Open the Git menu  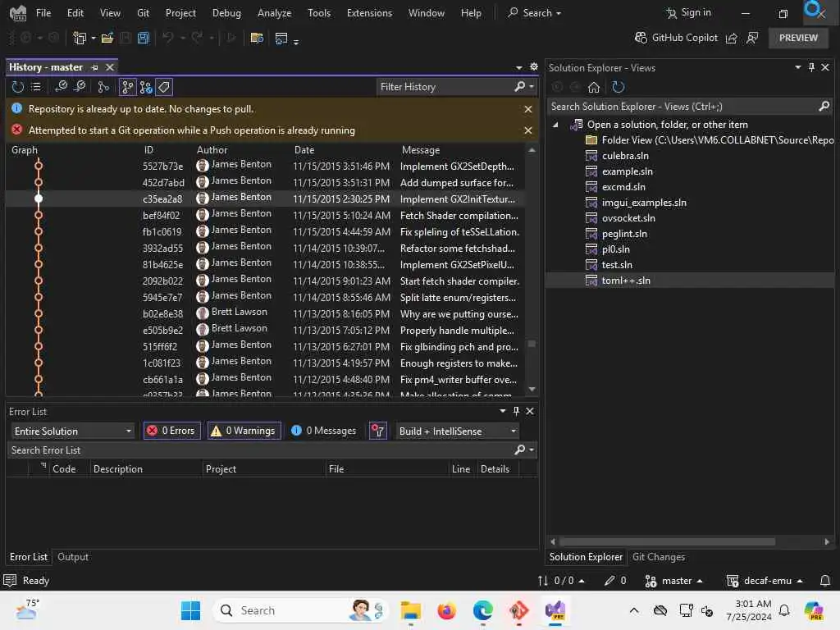143,13
